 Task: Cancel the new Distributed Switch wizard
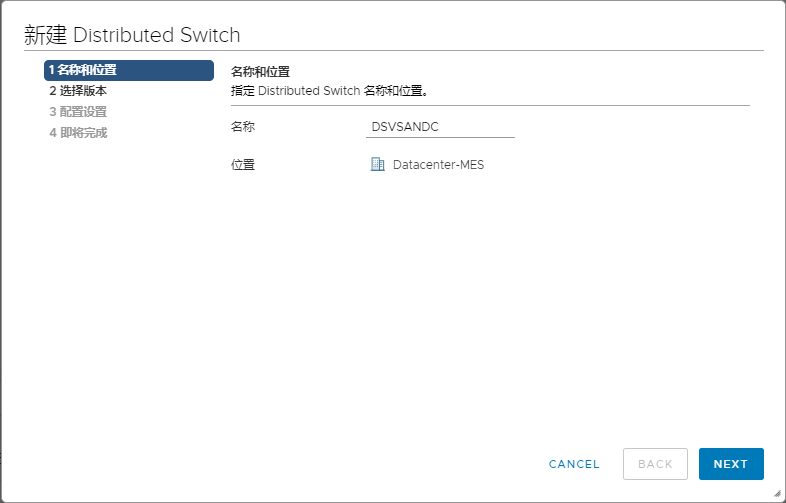574,464
